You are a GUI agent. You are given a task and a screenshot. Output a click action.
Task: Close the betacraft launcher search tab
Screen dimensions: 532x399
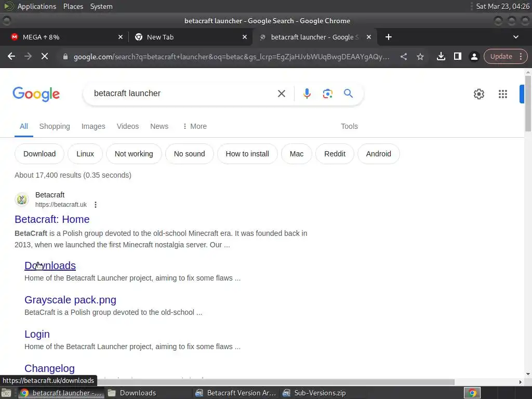369,37
